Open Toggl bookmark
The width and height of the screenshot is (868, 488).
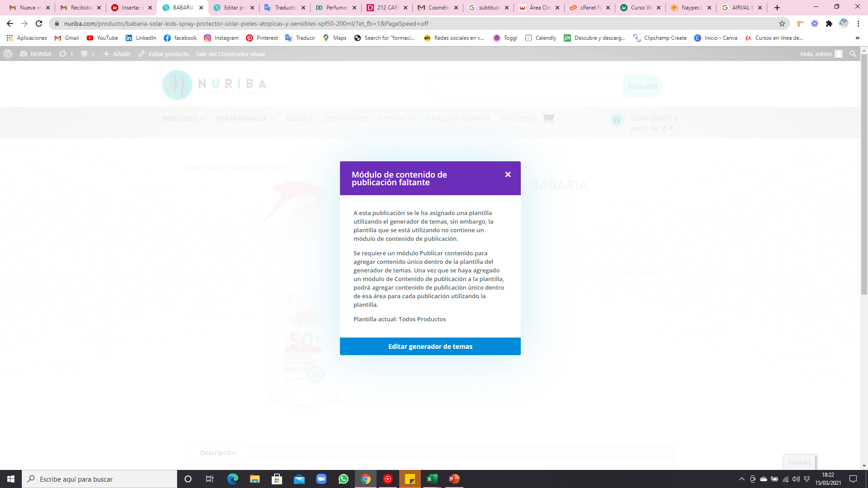pyautogui.click(x=505, y=38)
